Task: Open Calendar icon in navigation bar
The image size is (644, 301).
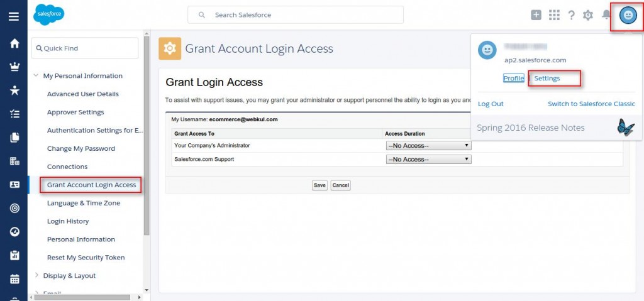Action: click(x=14, y=279)
